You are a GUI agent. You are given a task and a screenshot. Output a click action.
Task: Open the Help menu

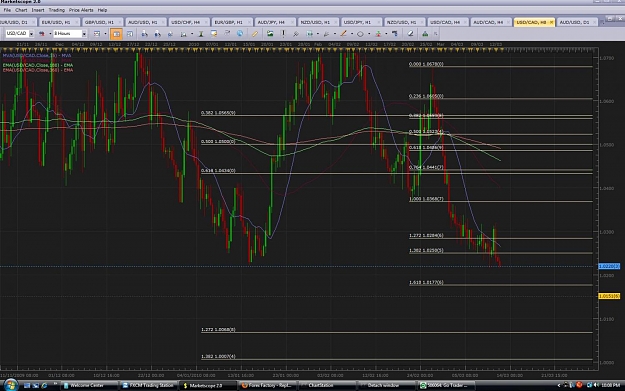(x=102, y=10)
